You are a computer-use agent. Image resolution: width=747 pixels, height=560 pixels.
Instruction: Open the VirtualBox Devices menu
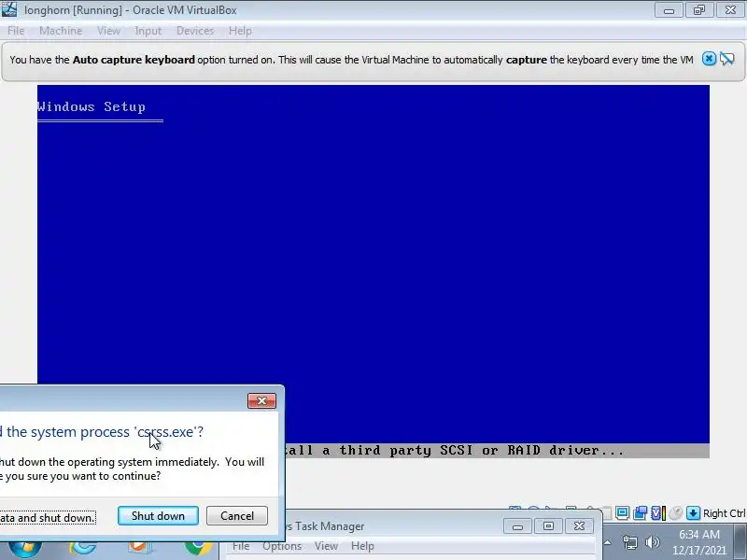point(195,31)
